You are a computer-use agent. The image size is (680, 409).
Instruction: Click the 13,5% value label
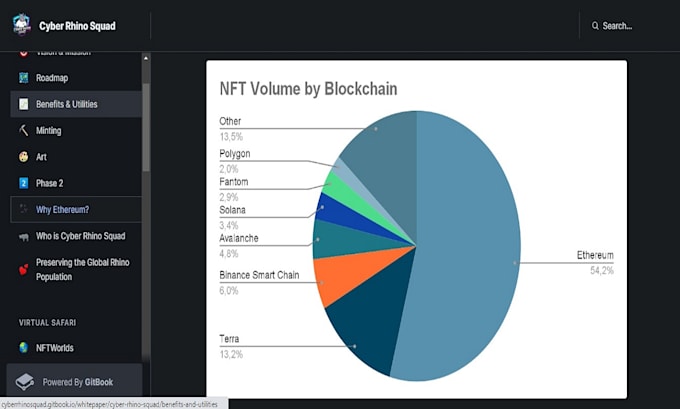click(x=231, y=137)
